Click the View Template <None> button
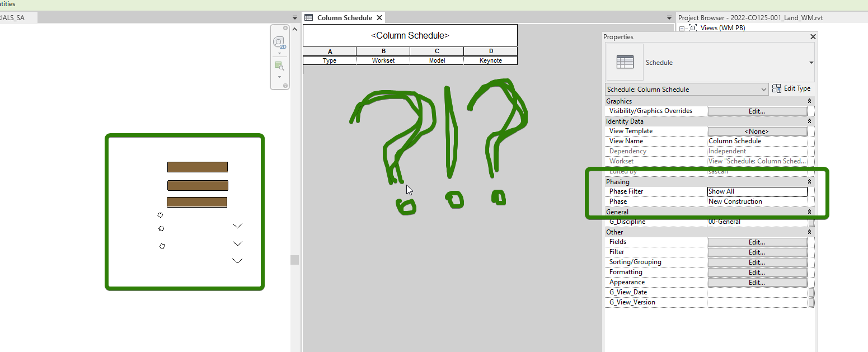This screenshot has width=868, height=352. click(x=757, y=130)
